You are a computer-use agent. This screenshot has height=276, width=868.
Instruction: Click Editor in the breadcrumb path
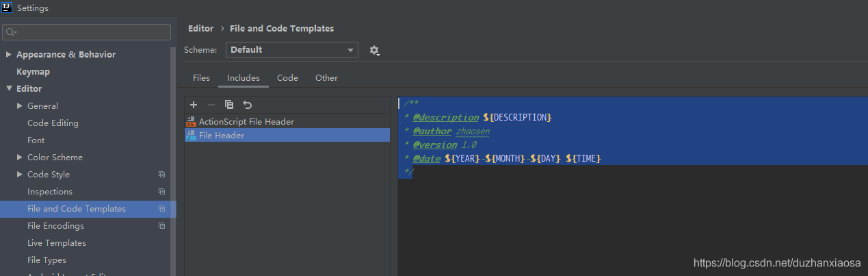point(201,29)
